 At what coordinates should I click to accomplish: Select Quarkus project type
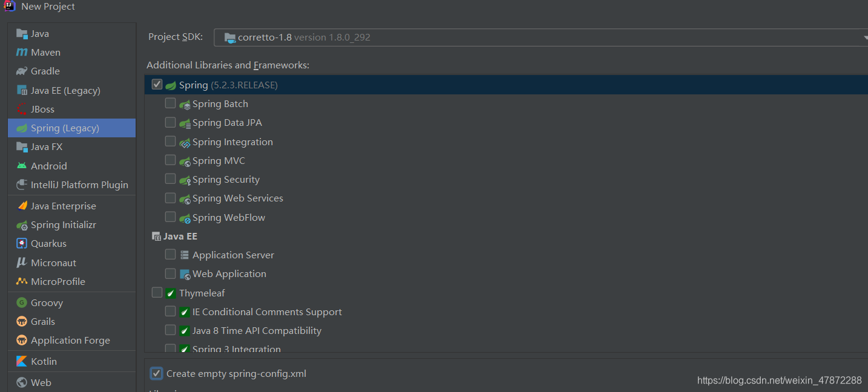71,244
